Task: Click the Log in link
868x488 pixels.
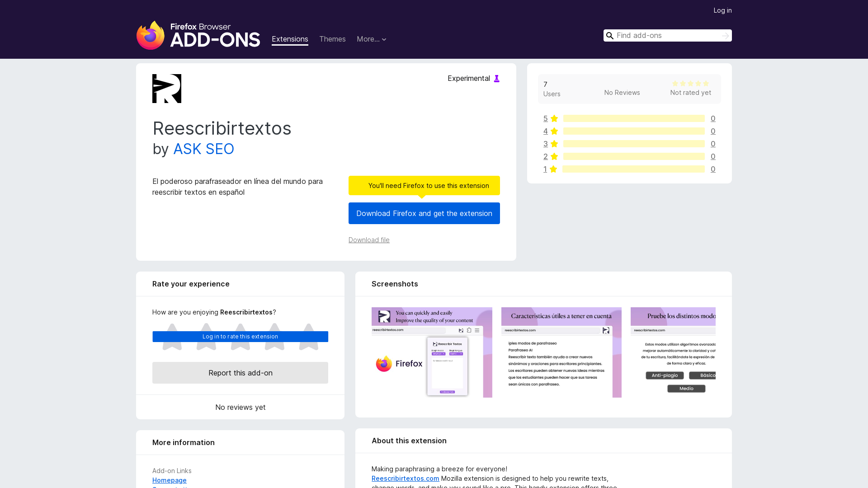Action: pyautogui.click(x=722, y=10)
